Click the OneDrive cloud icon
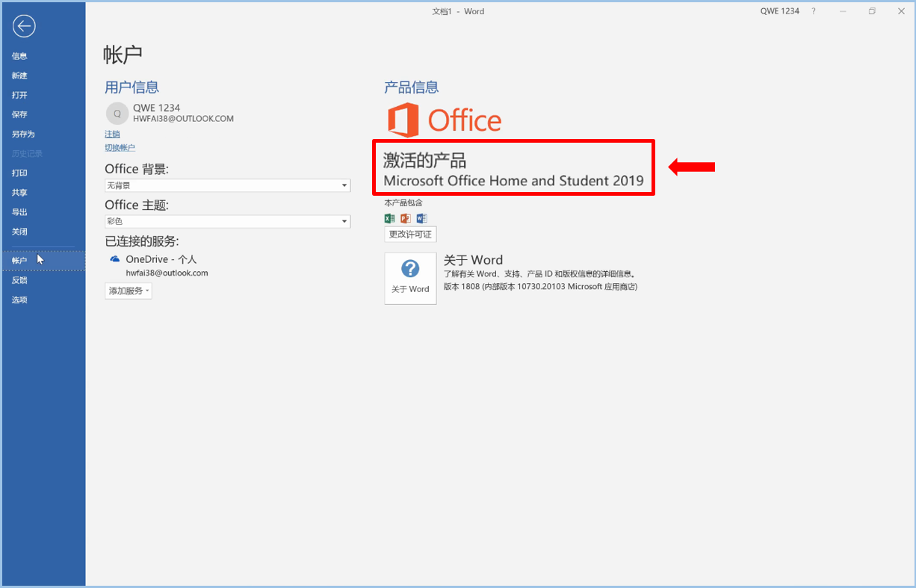This screenshot has width=916, height=588. pos(115,259)
